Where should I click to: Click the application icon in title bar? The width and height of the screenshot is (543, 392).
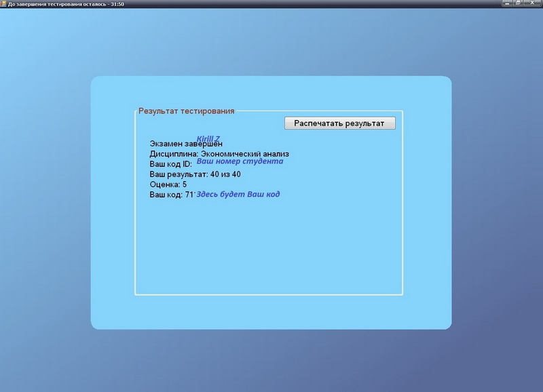(x=3, y=3)
